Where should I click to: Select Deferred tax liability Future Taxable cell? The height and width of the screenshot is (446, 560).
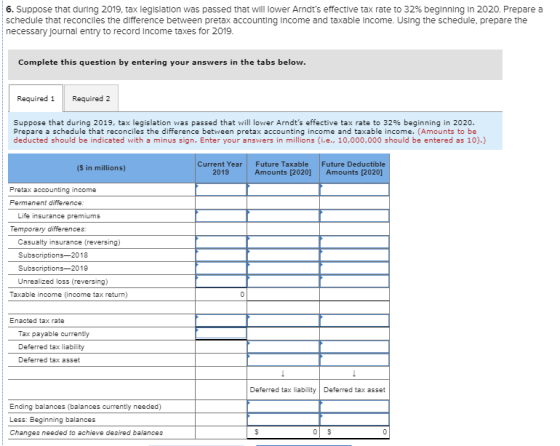[283, 347]
